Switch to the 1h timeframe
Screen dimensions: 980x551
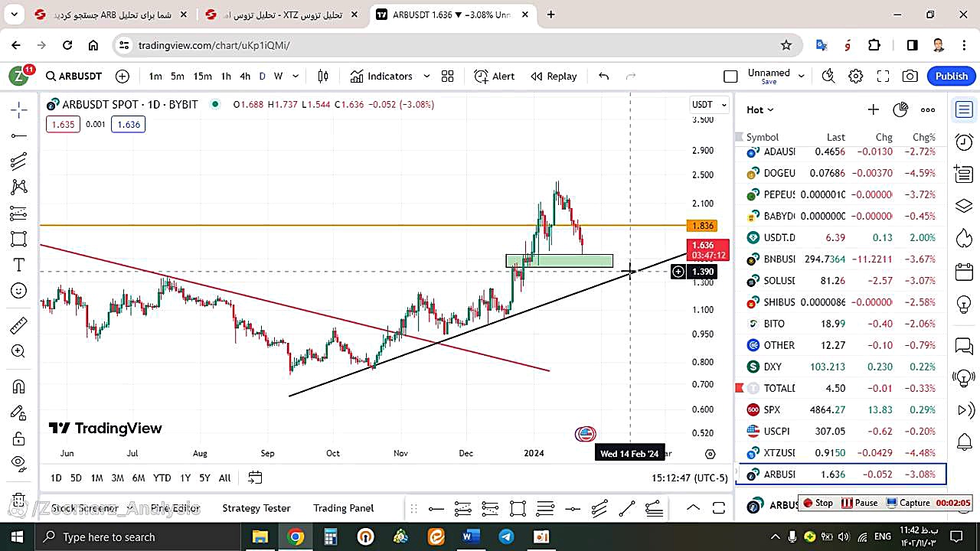[226, 76]
